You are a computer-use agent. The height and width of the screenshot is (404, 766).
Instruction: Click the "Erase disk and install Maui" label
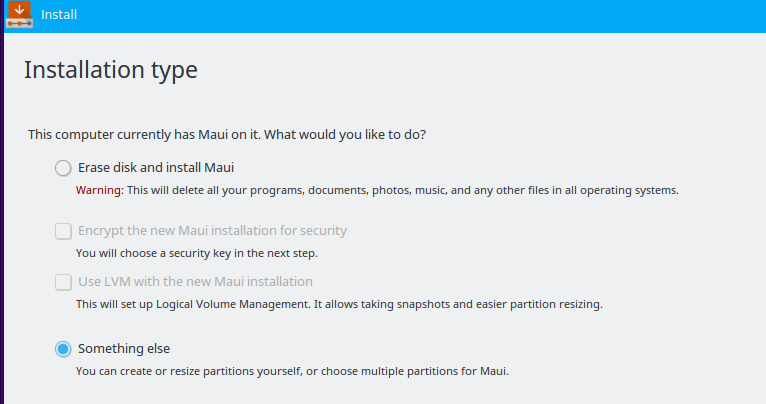click(x=155, y=168)
